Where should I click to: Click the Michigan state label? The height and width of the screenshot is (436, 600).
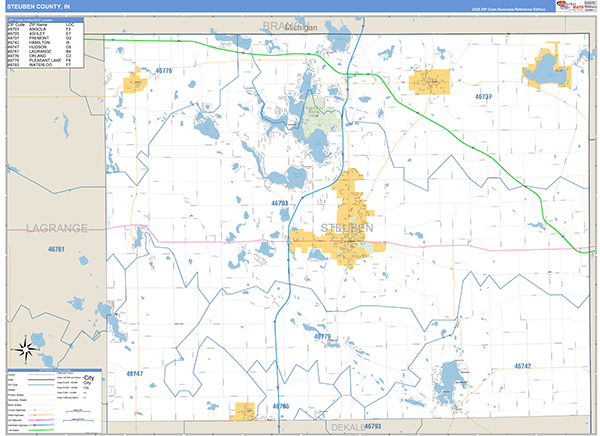pyautogui.click(x=302, y=28)
